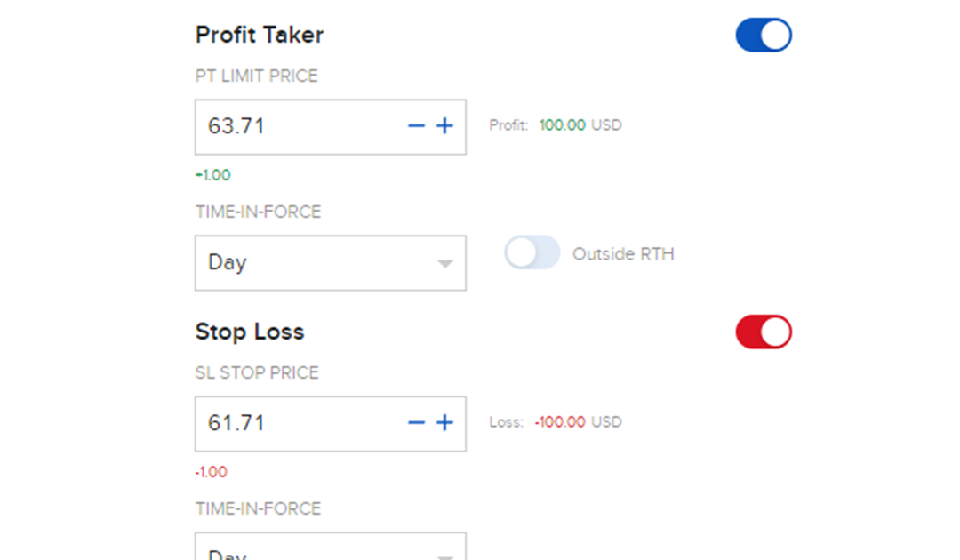This screenshot has height=560, width=960.
Task: Enable the Outside RTH toggle
Action: 532,253
